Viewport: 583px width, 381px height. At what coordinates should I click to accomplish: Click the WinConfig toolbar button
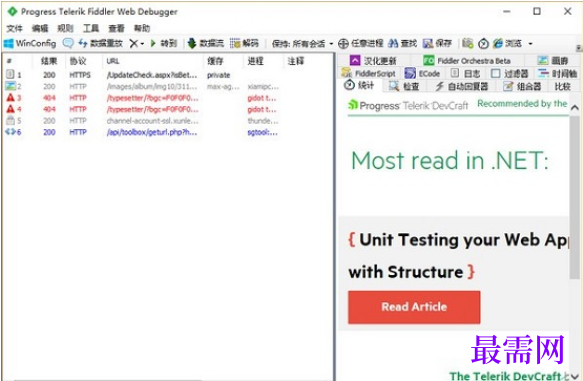(x=30, y=43)
